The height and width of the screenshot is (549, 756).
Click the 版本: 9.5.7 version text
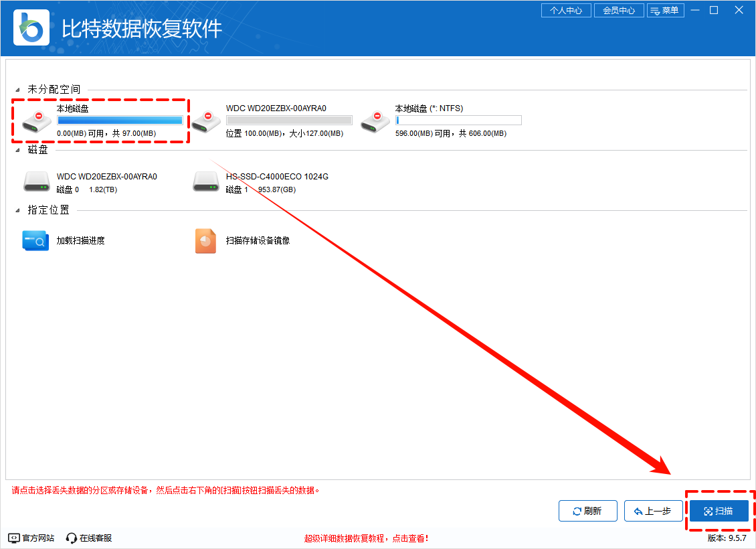(727, 538)
